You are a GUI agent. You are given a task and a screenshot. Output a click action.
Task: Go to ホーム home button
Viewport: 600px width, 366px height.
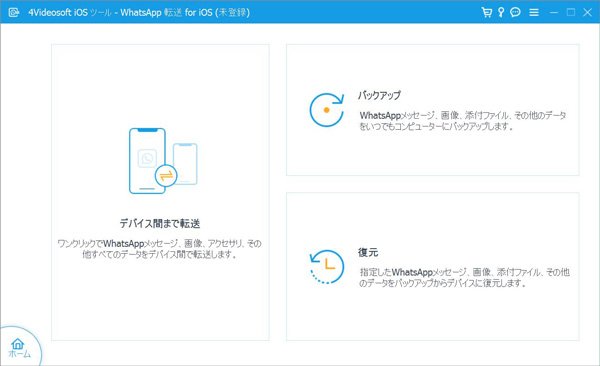click(x=18, y=348)
